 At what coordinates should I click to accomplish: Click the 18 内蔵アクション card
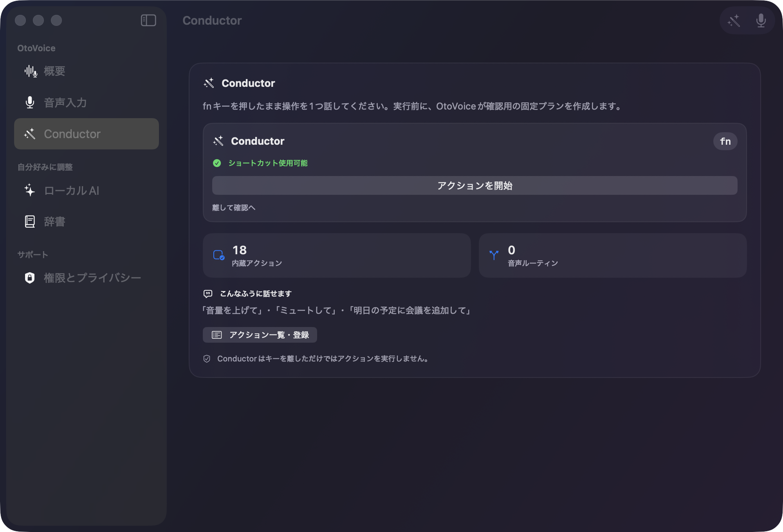[337, 255]
